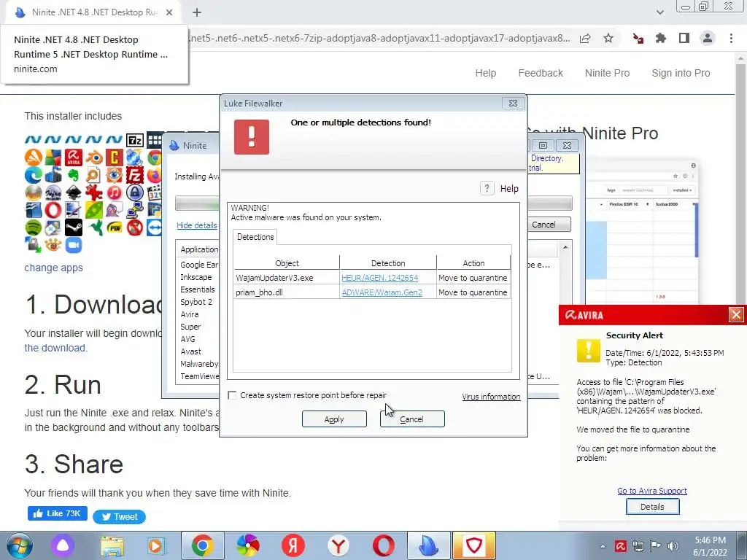Click the Ninite details list scroll up arrow
Image resolution: width=747 pixels, height=560 pixels.
coord(565,247)
